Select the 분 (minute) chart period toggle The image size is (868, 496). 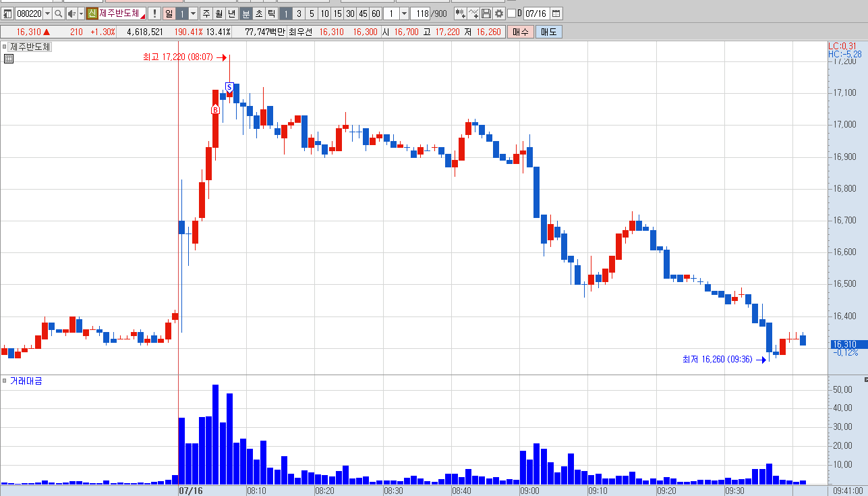245,13
